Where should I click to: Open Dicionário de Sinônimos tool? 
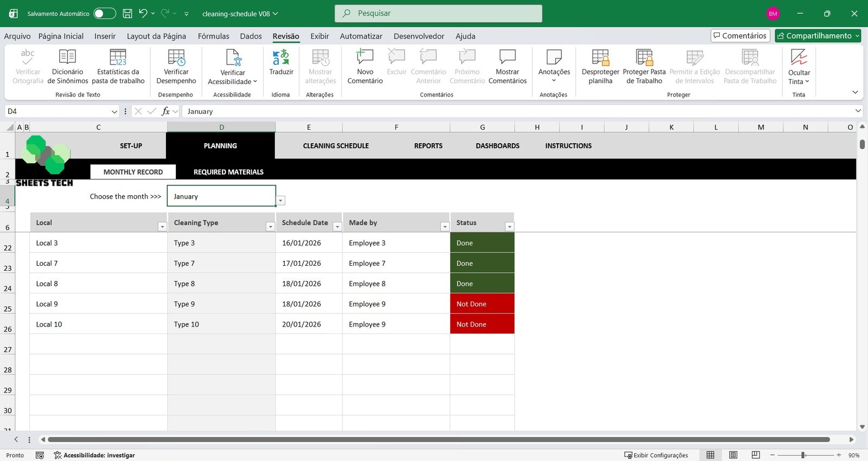tap(67, 57)
